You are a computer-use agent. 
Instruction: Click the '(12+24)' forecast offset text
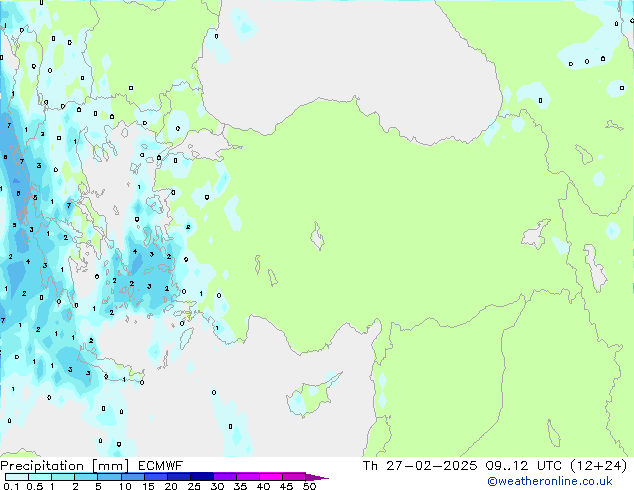tap(598, 466)
